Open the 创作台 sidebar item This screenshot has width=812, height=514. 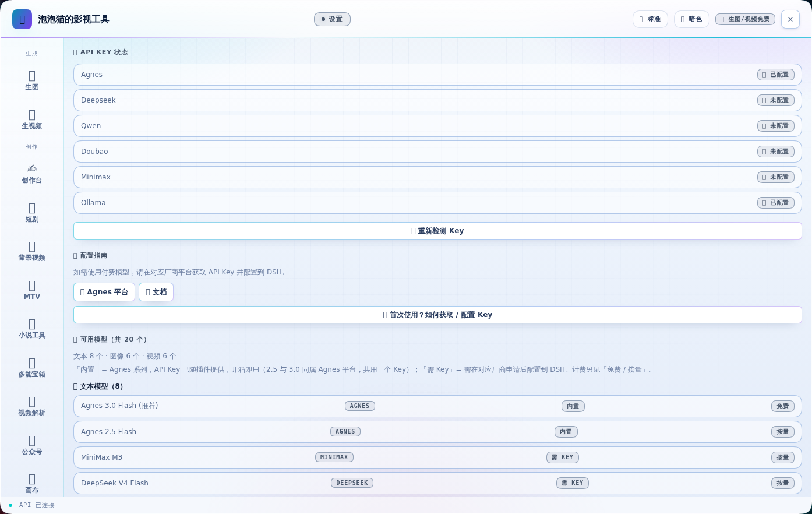[x=32, y=174]
